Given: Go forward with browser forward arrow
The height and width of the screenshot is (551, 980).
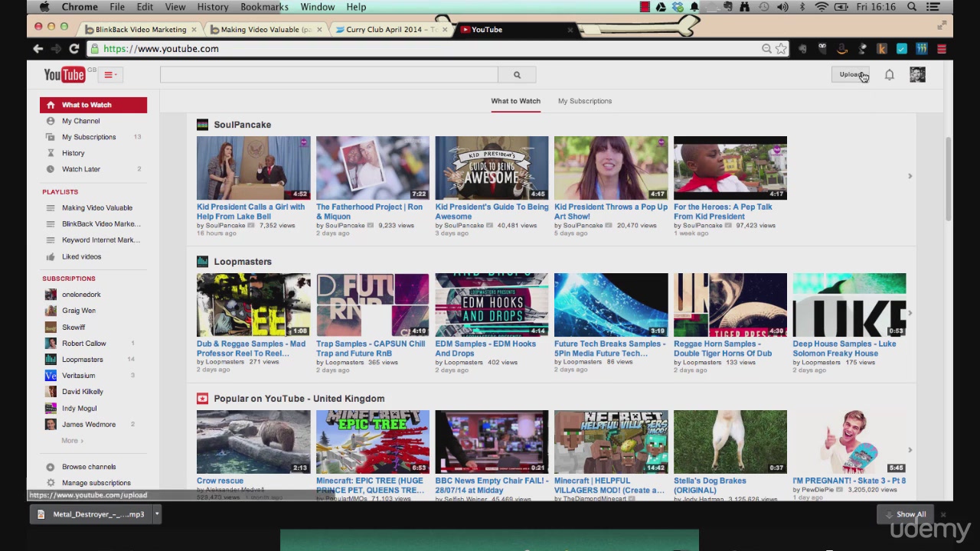Looking at the screenshot, I should click(x=56, y=49).
